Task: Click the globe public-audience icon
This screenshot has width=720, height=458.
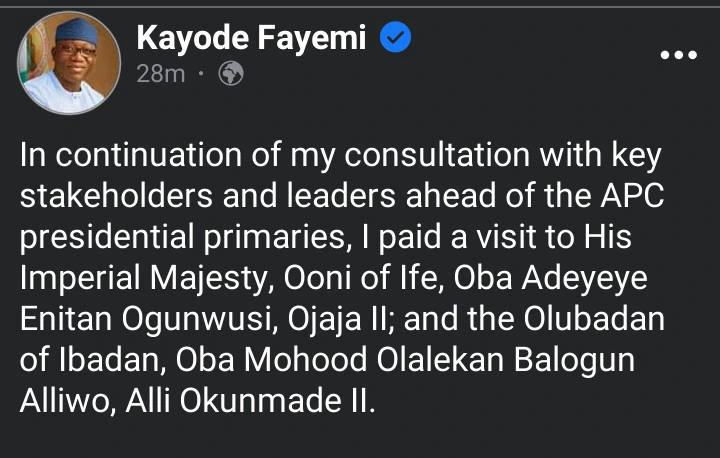Action: pos(232,74)
